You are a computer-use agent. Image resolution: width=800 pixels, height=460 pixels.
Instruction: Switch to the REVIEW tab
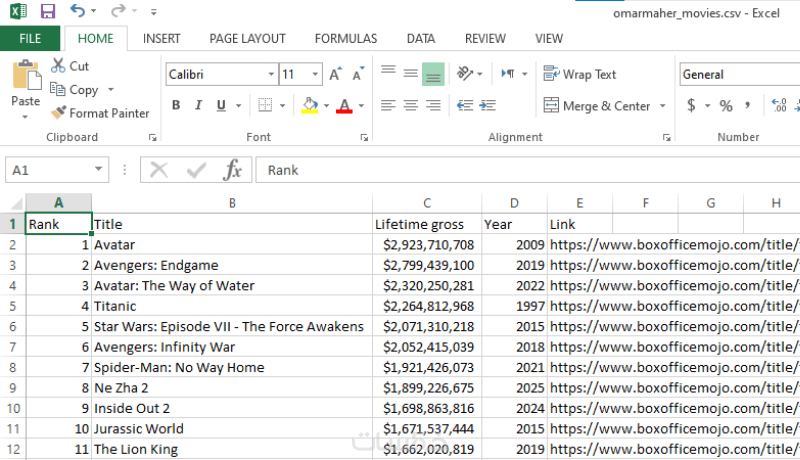point(485,39)
